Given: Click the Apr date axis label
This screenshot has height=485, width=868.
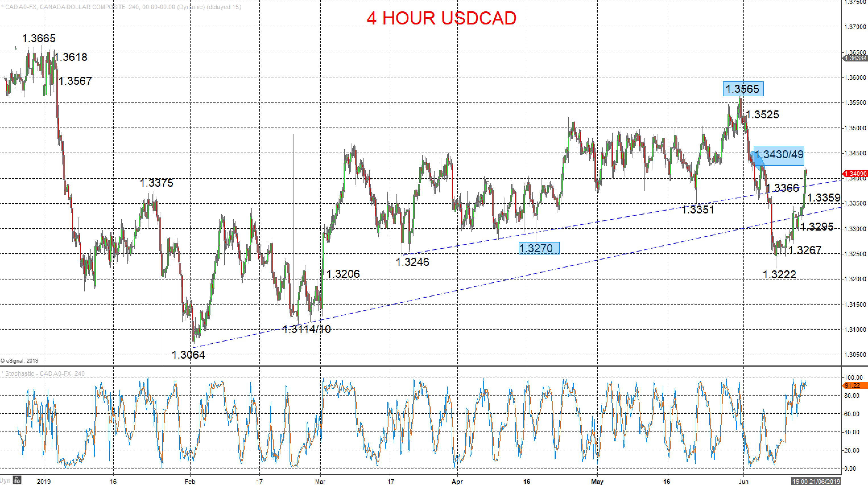Looking at the screenshot, I should 457,482.
